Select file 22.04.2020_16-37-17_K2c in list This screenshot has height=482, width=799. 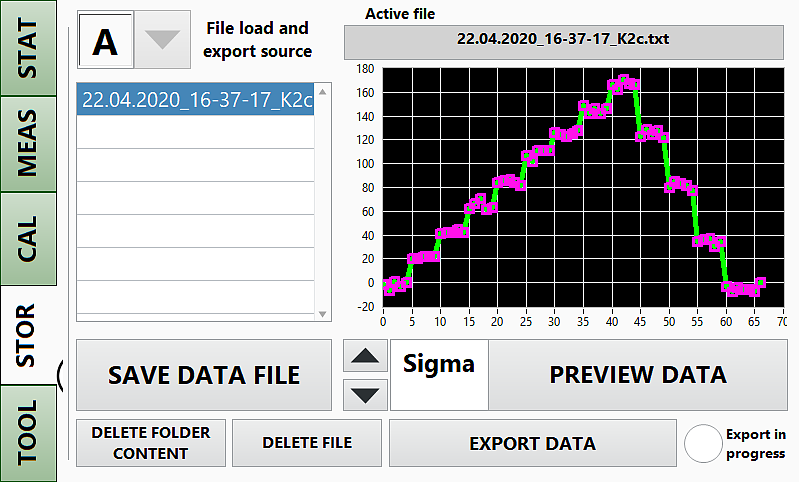tap(196, 100)
